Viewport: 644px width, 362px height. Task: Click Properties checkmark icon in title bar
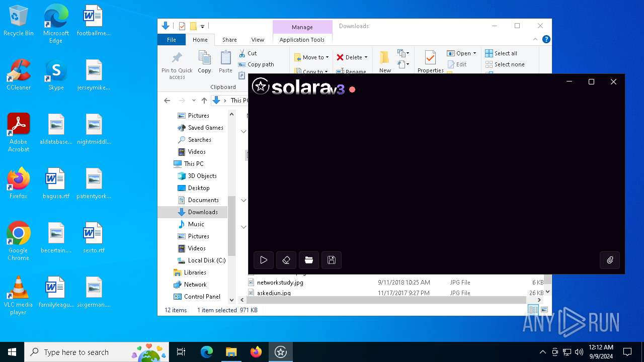pos(182,26)
